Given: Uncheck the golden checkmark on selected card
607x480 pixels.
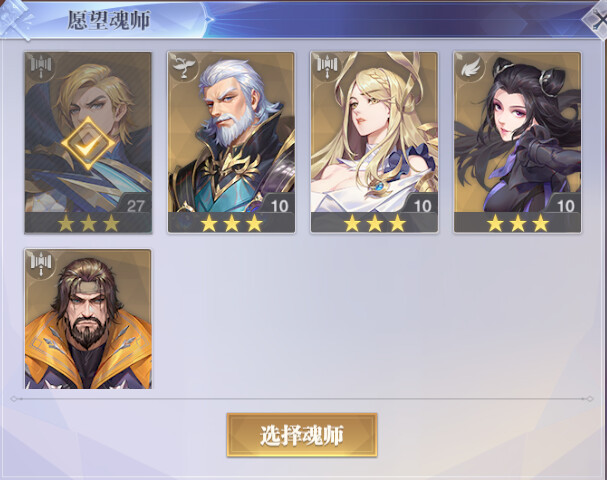Looking at the screenshot, I should pyautogui.click(x=88, y=144).
